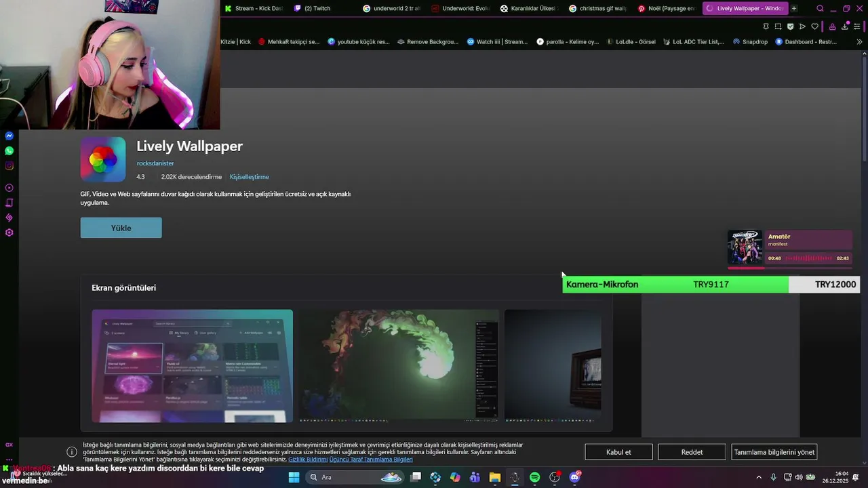Open the notification bell in tray
The image size is (868, 488).
856,477
